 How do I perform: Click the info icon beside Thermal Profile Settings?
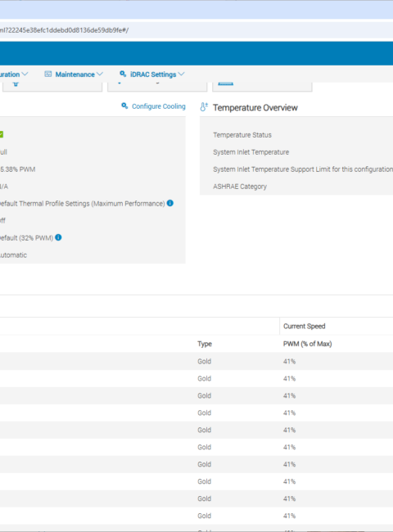(x=170, y=203)
